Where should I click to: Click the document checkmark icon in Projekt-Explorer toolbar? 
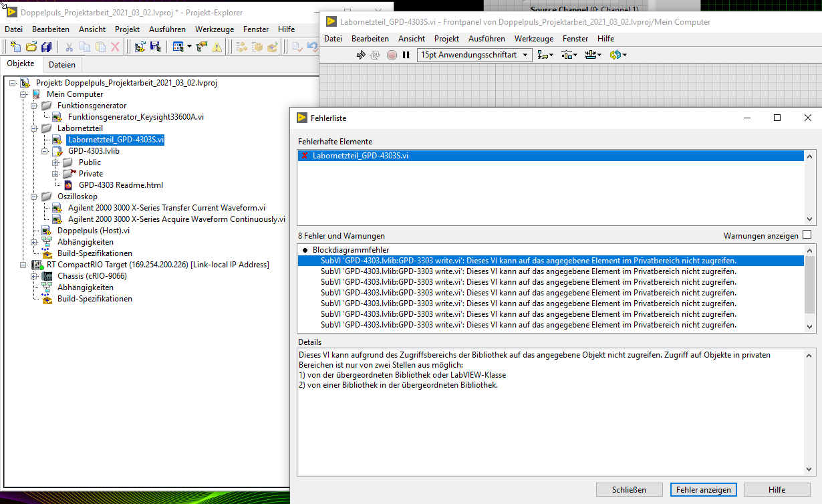(297, 47)
